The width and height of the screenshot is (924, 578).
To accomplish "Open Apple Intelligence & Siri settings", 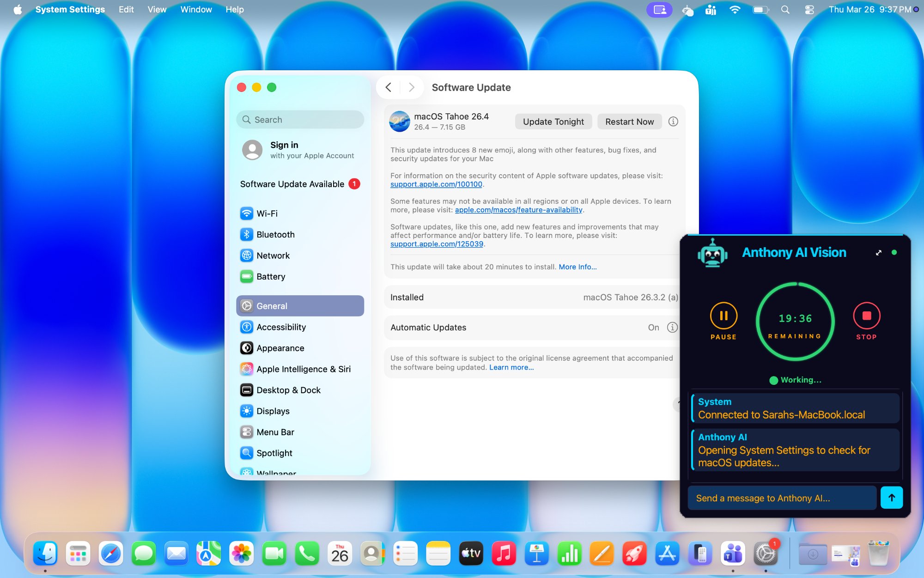I will (303, 369).
